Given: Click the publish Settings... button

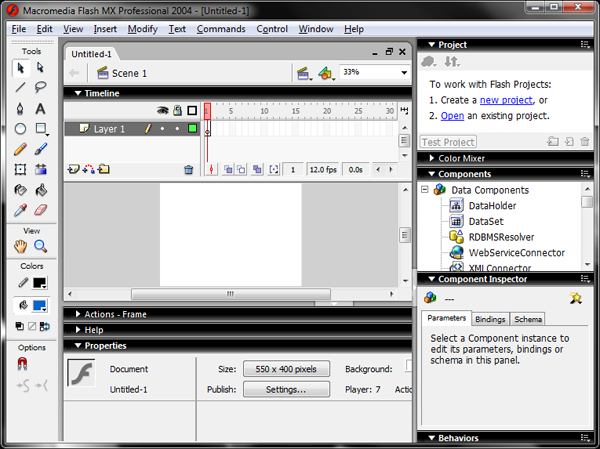Looking at the screenshot, I should point(285,389).
